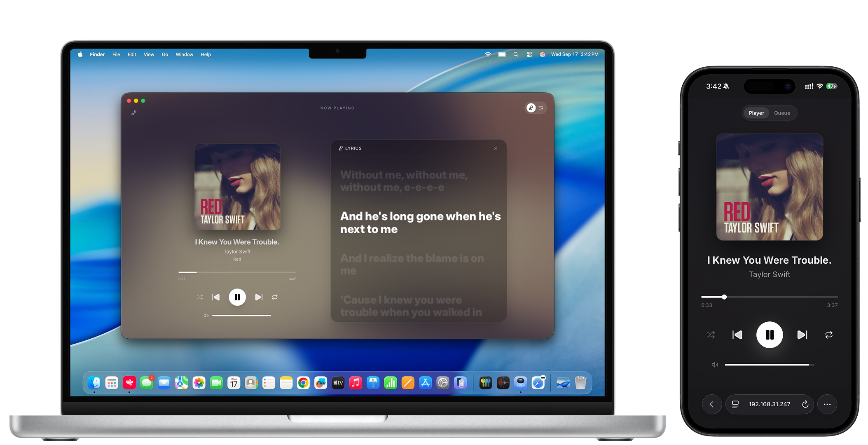Jump to lyric "Without me, without me"
868x445 pixels.
click(x=404, y=181)
